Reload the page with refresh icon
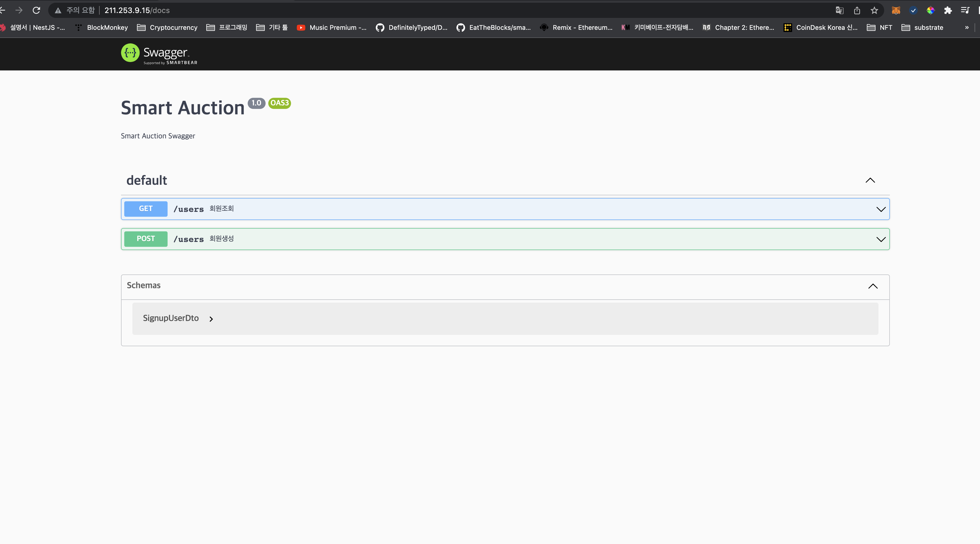Screen dimensions: 980x544 coord(37,10)
